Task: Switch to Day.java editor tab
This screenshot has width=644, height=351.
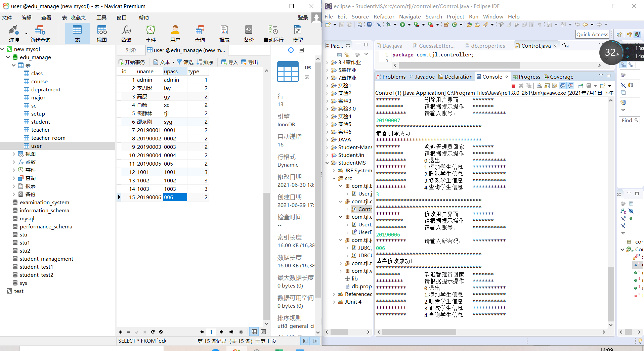Action: pyautogui.click(x=389, y=46)
